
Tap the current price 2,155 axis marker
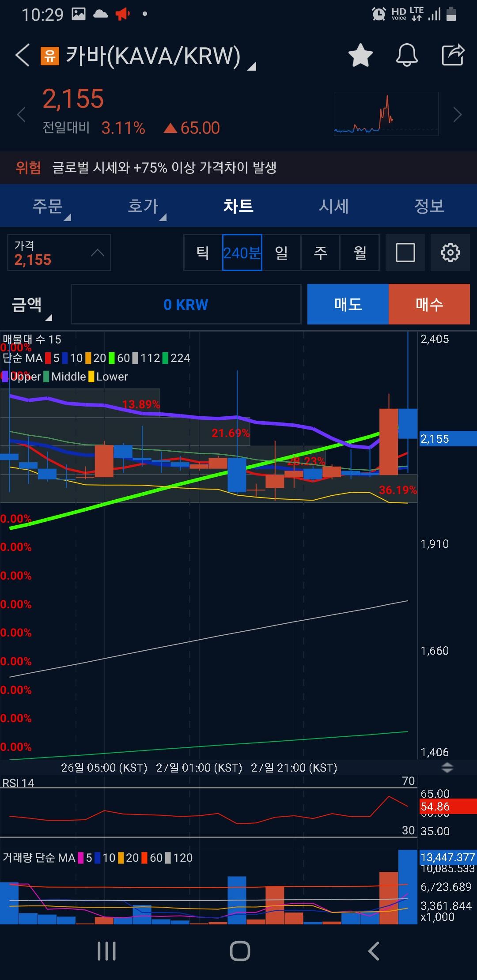(x=448, y=439)
